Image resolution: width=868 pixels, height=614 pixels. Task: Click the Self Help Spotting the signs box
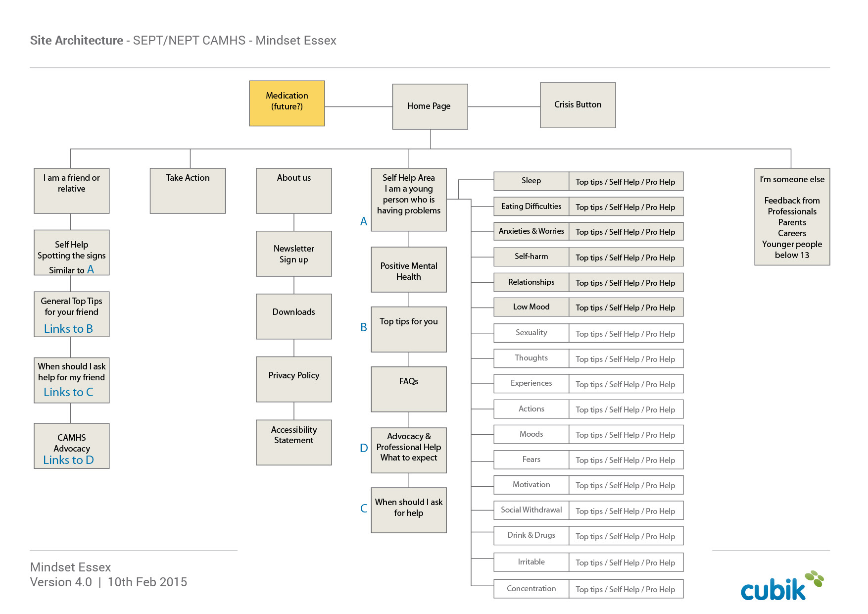[72, 253]
